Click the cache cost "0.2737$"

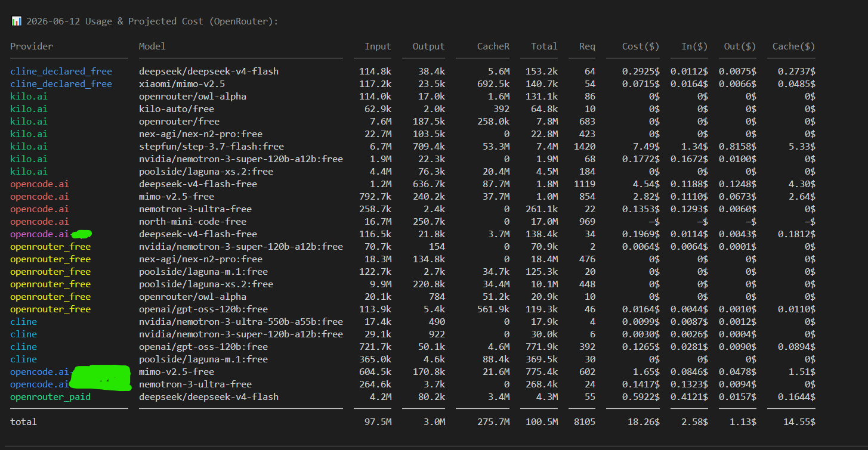point(796,72)
